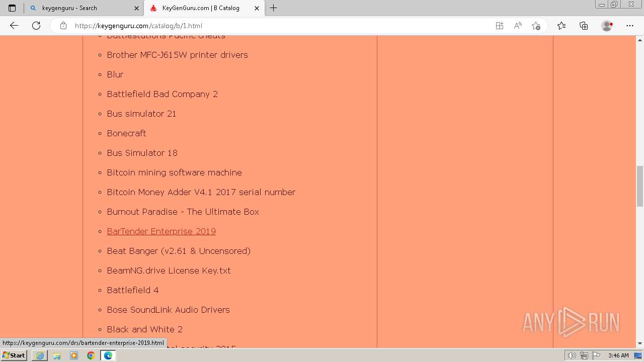
Task: Click the system clock 3:46 AM
Action: pos(618,355)
